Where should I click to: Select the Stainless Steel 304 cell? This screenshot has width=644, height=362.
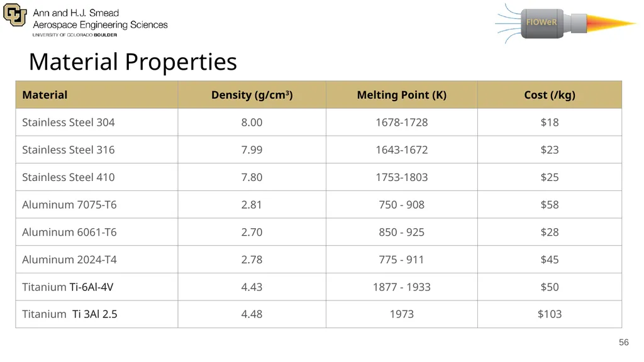pyautogui.click(x=96, y=123)
